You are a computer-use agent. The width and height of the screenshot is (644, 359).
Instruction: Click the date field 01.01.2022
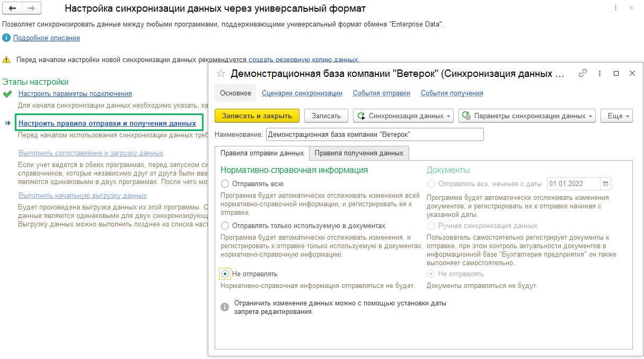pyautogui.click(x=574, y=183)
